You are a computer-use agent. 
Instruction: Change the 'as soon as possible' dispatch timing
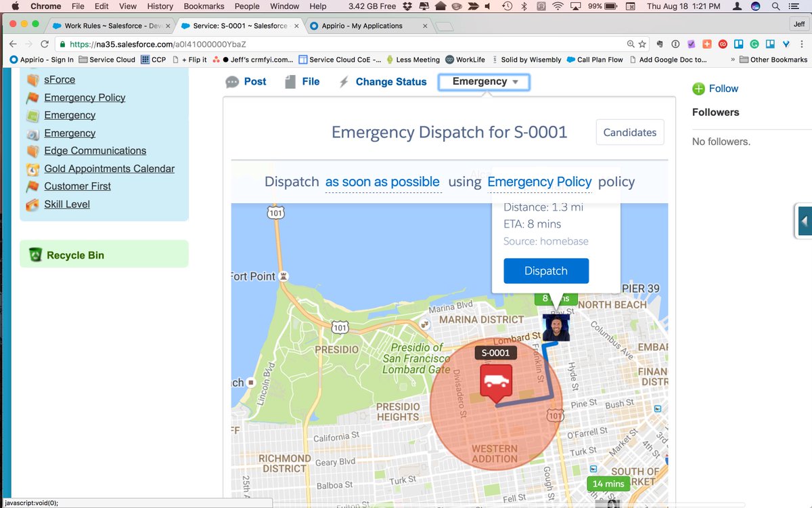[382, 182]
